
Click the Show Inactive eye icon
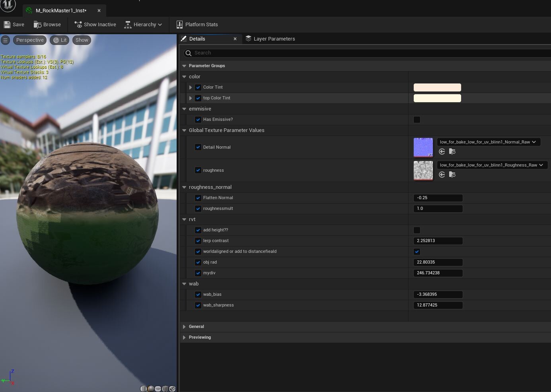click(x=78, y=25)
